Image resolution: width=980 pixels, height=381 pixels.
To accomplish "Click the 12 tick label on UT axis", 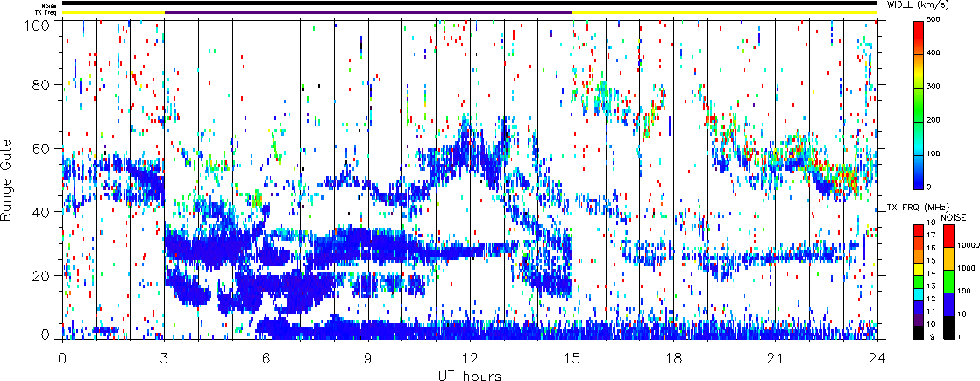I will [470, 359].
